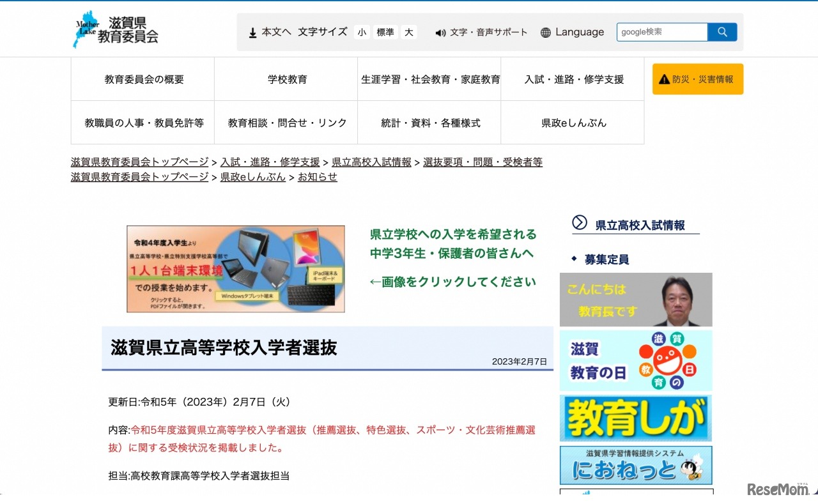Click the におねっと learning system banner
This screenshot has height=504, width=818.
click(635, 466)
